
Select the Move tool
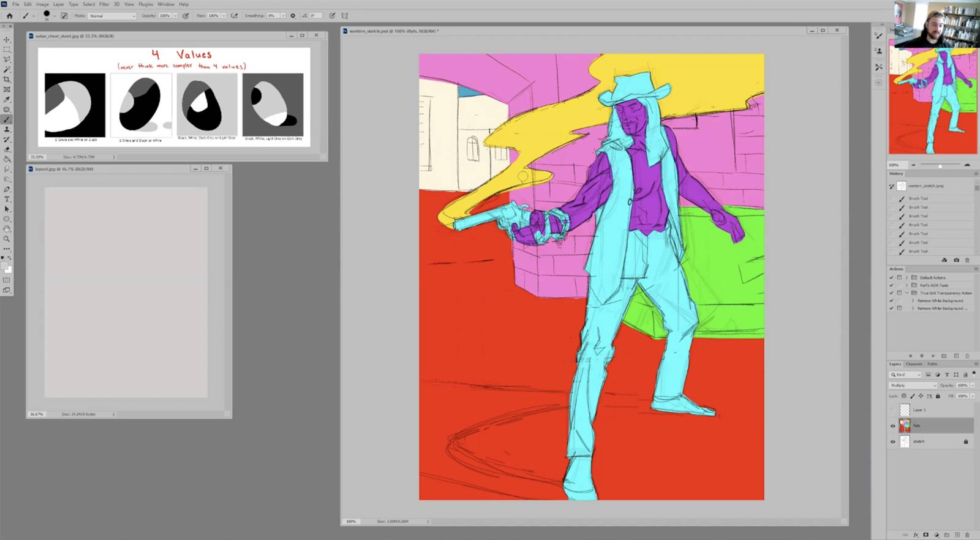click(x=7, y=40)
